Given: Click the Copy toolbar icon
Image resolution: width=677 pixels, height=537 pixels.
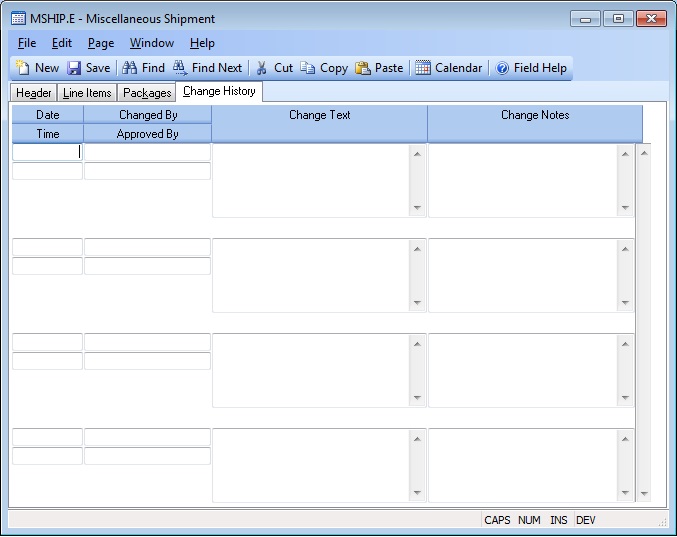Looking at the screenshot, I should 308,68.
